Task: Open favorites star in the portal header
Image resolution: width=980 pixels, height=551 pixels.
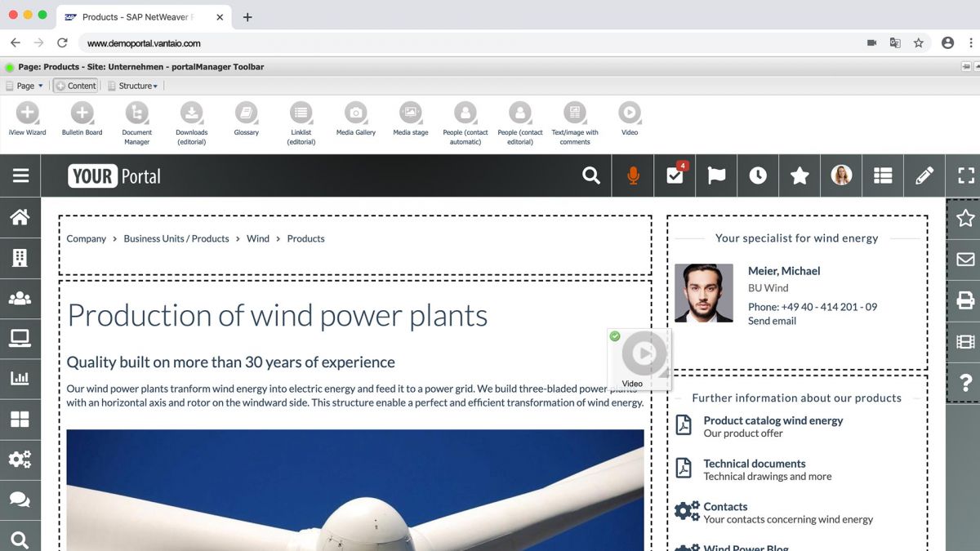Action: (800, 176)
